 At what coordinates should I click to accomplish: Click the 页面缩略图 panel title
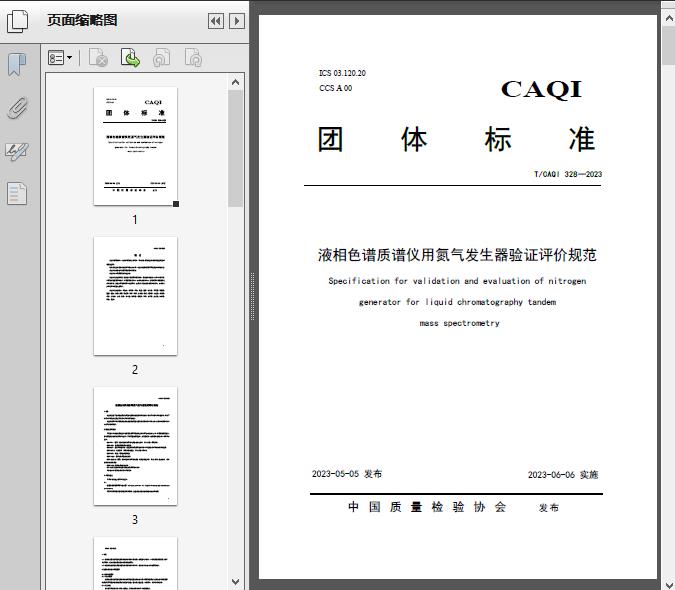point(82,20)
